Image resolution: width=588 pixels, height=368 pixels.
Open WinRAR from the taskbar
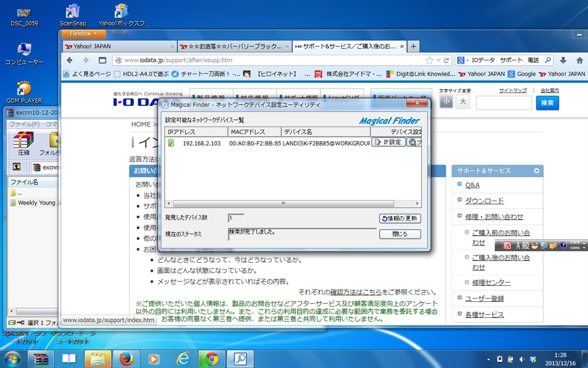(41, 359)
